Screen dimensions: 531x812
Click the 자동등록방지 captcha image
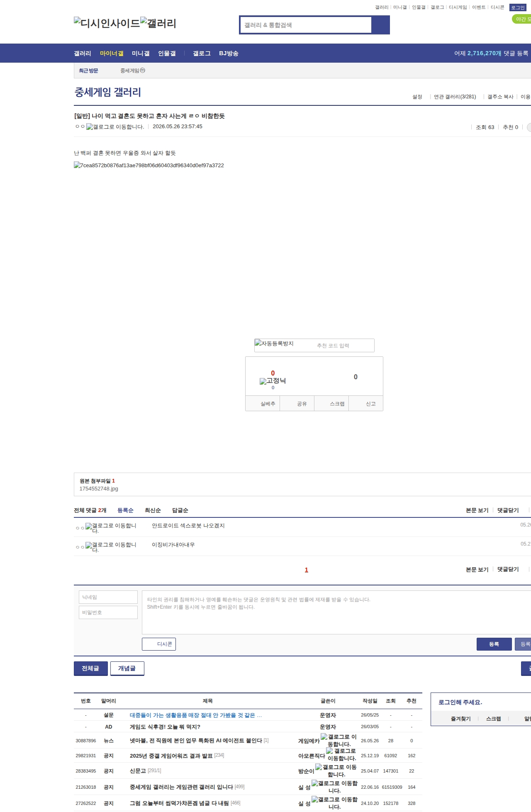274,344
